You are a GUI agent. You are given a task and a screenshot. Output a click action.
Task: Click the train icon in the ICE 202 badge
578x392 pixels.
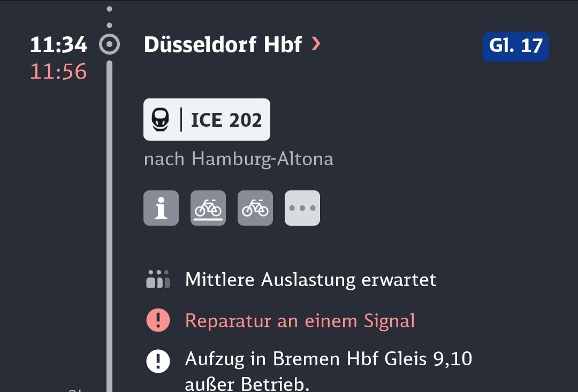pyautogui.click(x=161, y=120)
